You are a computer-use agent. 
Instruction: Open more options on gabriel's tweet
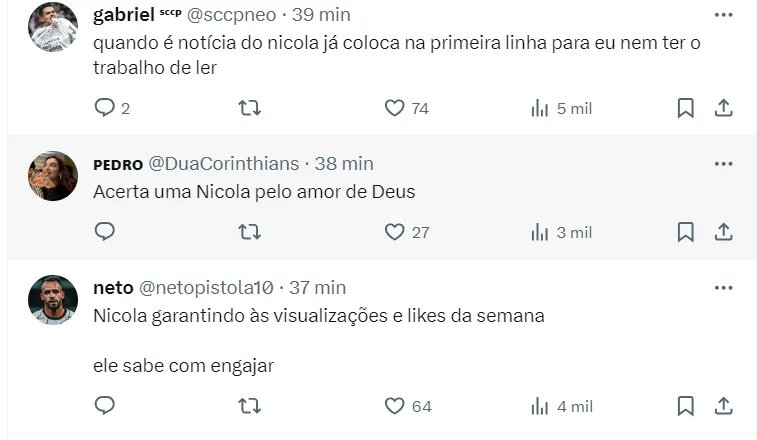click(x=724, y=15)
